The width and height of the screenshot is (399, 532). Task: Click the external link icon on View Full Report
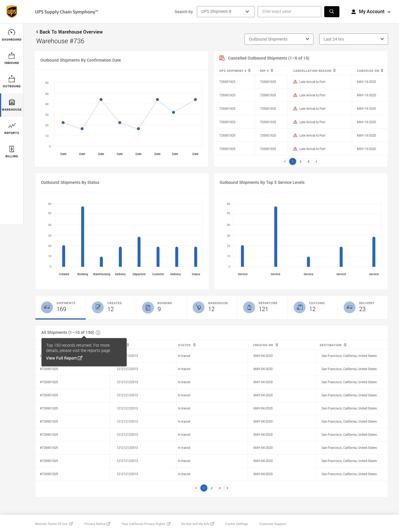click(x=80, y=358)
